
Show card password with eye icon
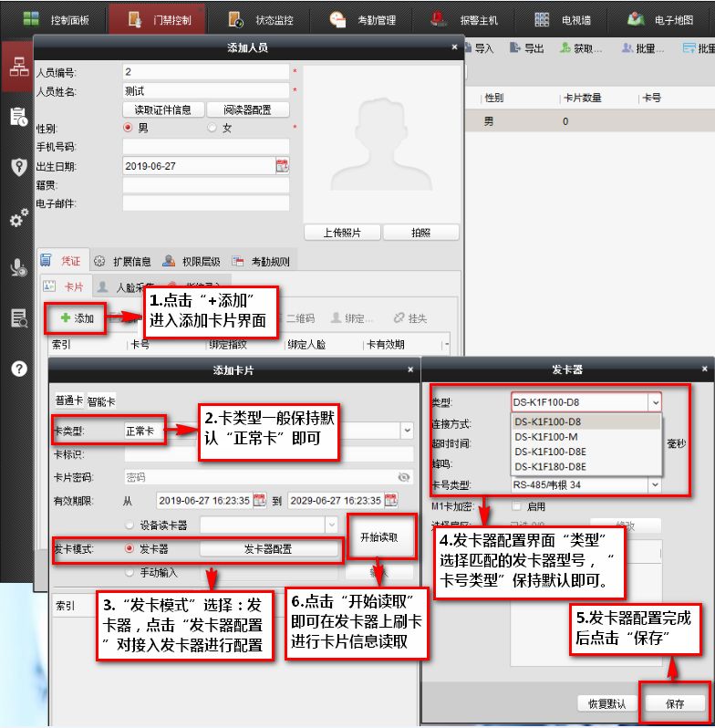[x=404, y=476]
